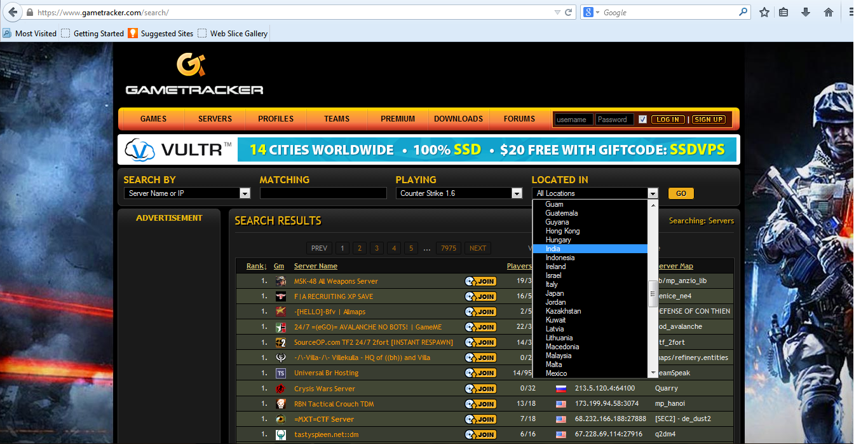868x444 pixels.
Task: Open the FORUMS nav tab
Action: 519,119
